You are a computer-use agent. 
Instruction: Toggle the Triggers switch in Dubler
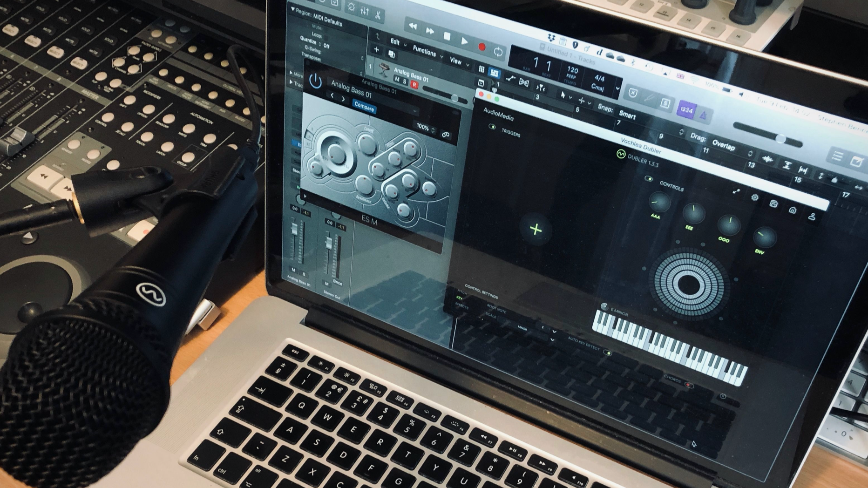pos(492,127)
